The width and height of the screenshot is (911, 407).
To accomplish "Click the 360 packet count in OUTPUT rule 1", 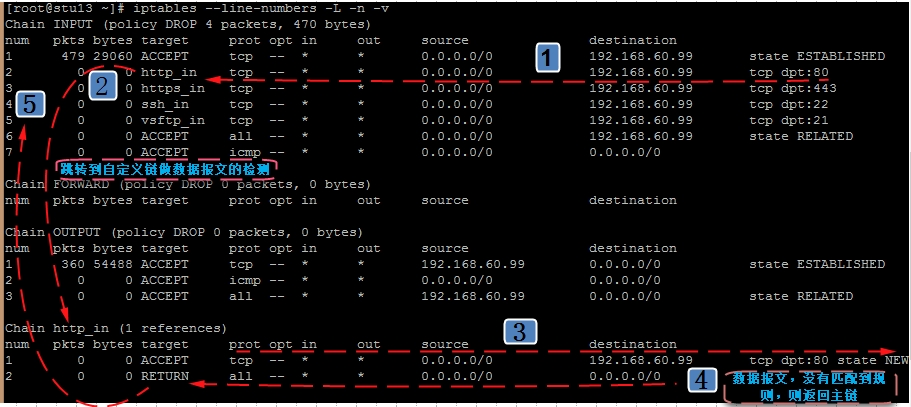I will 73,264.
